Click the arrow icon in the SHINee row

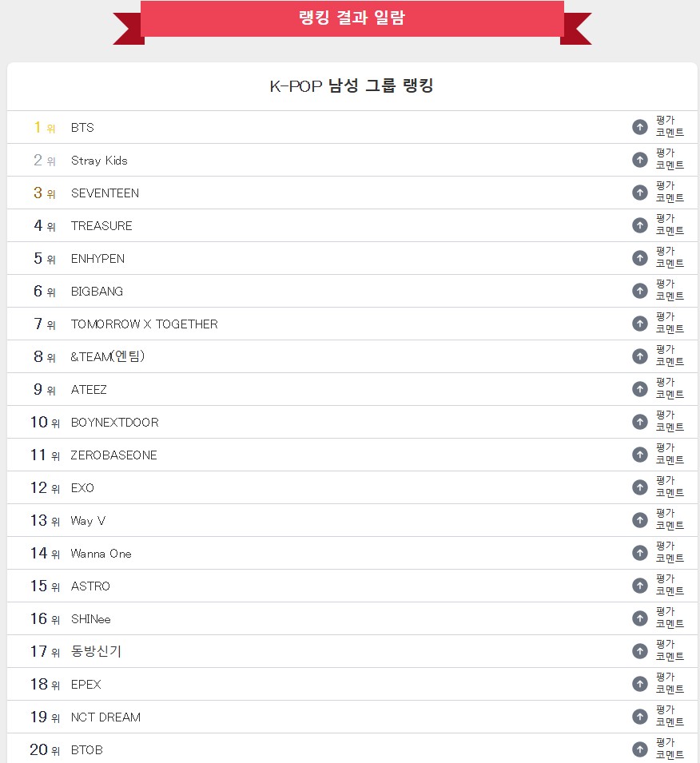pos(639,618)
